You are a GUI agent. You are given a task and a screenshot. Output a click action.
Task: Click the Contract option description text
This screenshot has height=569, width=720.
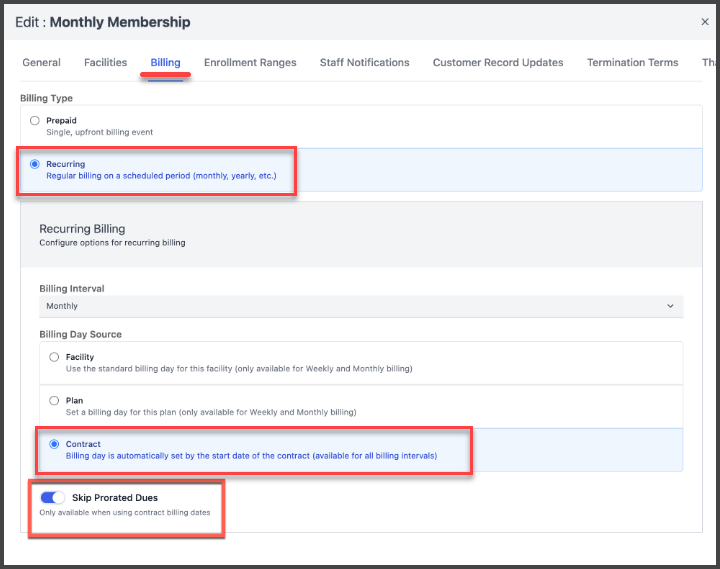coord(251,456)
